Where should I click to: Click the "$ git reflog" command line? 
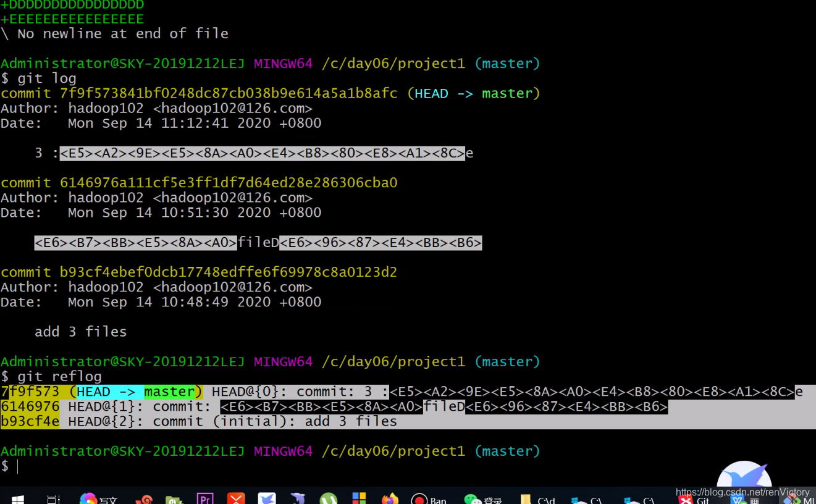(51, 377)
